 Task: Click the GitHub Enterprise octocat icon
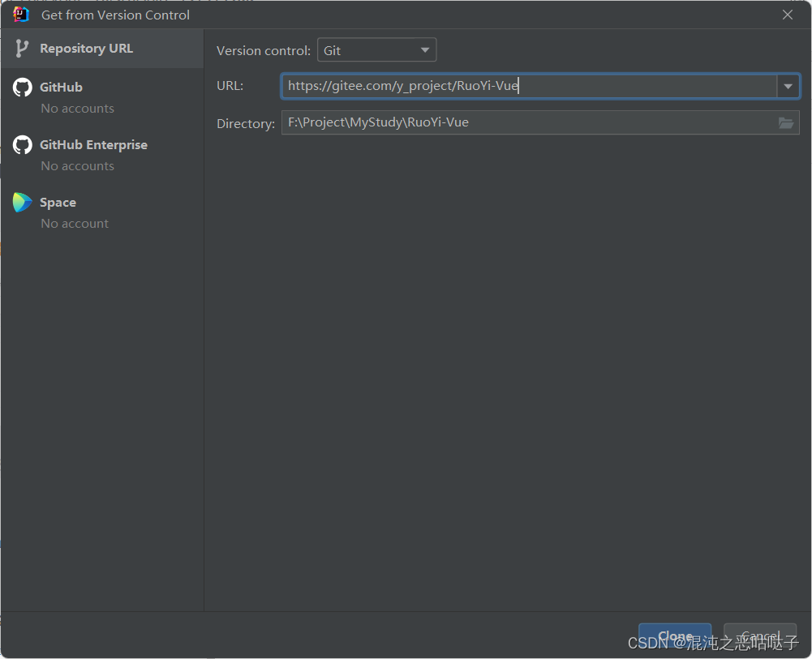pyautogui.click(x=22, y=145)
